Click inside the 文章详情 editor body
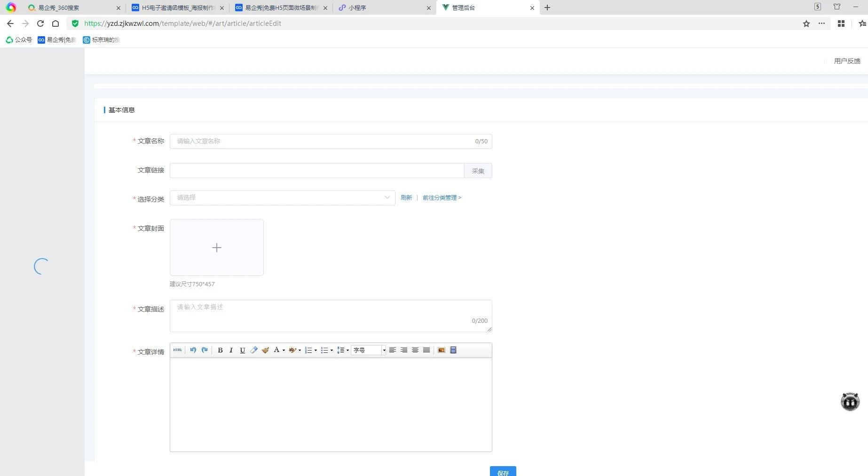 331,405
